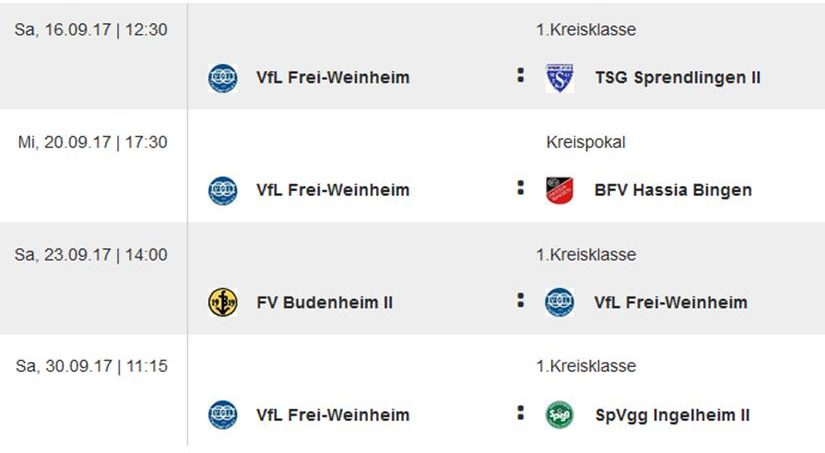The image size is (825, 453).
Task: Click the BFV Hassia Bingen crest
Action: (559, 190)
